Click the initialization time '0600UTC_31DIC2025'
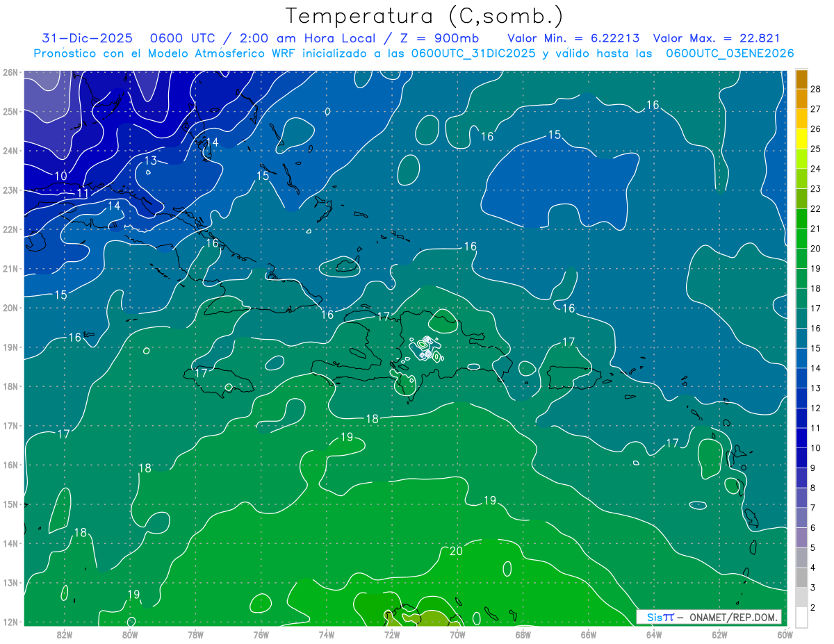Image resolution: width=834 pixels, height=644 pixels. 474,53
